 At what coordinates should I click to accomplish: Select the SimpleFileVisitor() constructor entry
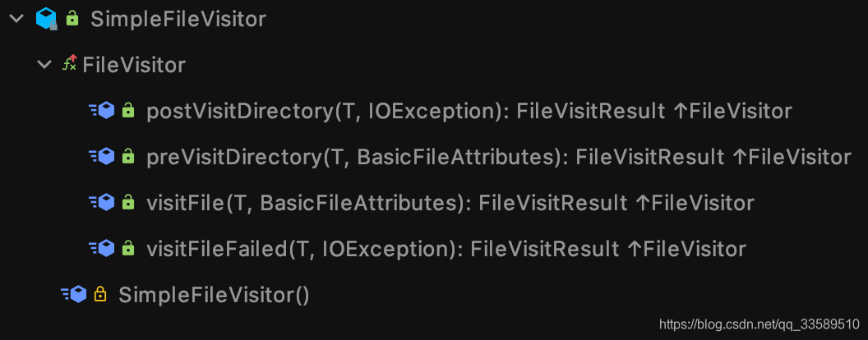(214, 294)
